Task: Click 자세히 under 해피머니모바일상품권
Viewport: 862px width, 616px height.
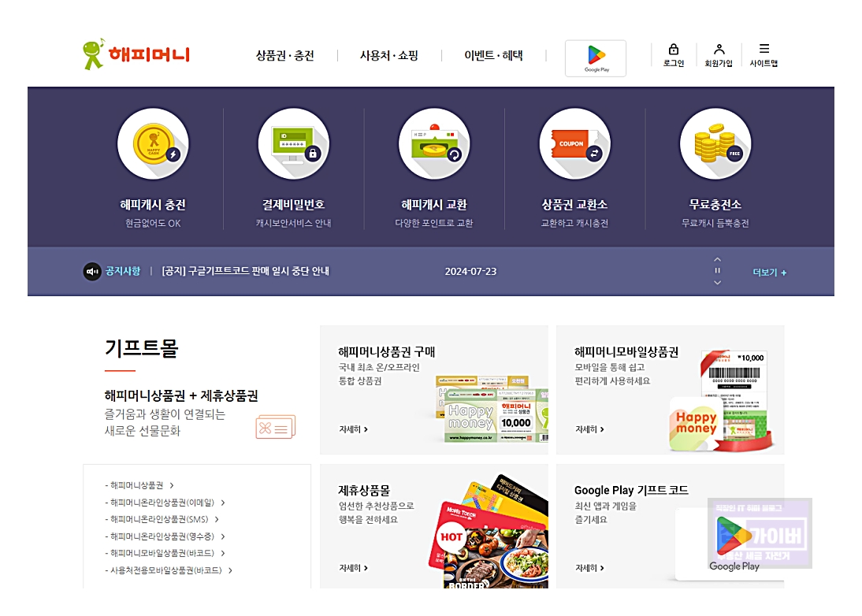Action: tap(589, 429)
